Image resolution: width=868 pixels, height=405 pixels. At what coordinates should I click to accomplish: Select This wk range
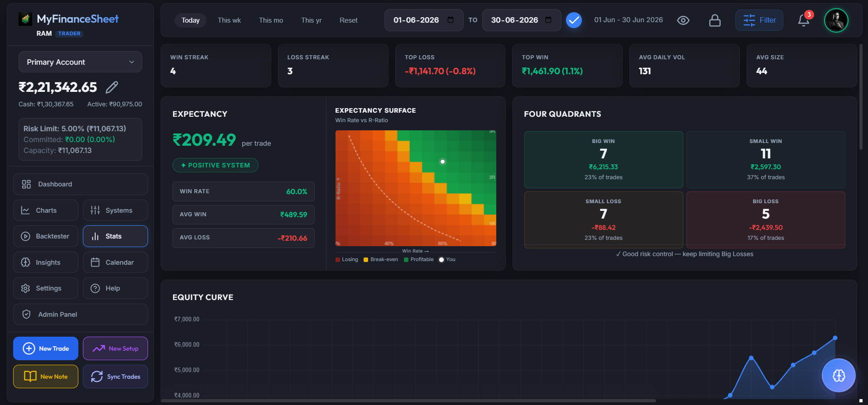229,20
